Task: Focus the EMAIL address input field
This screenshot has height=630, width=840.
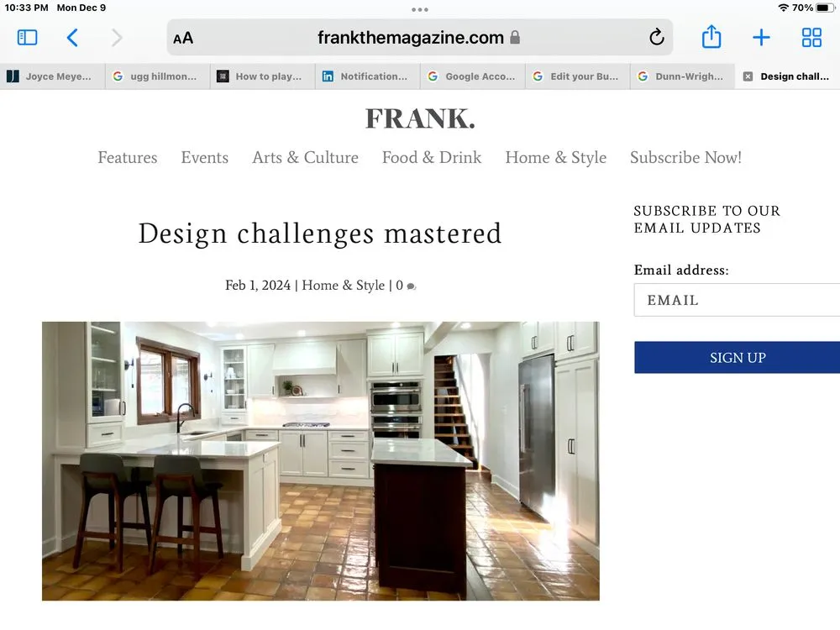Action: [738, 300]
